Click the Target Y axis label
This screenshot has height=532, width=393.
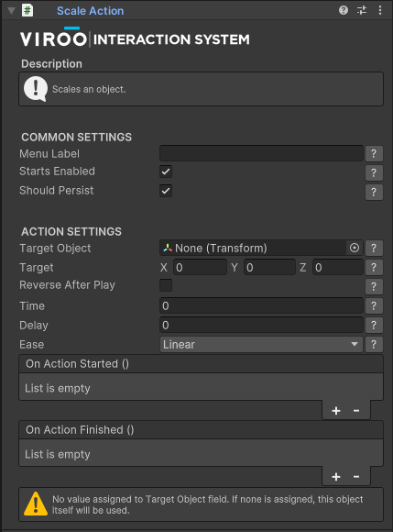pos(235,268)
